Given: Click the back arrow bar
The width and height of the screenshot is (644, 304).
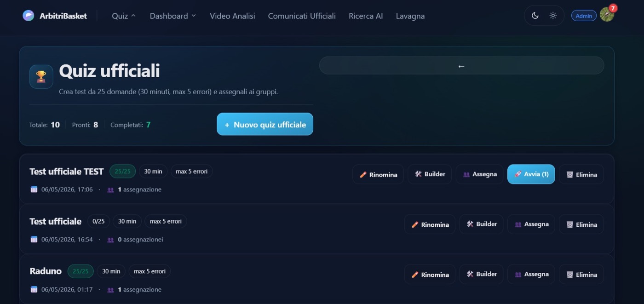Looking at the screenshot, I should coord(461,66).
